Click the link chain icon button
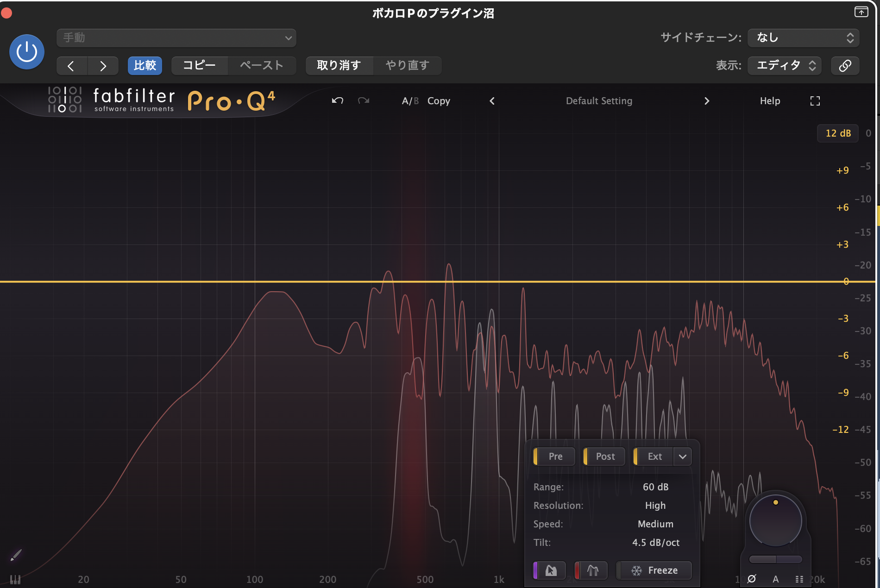Image resolution: width=880 pixels, height=588 pixels. pyautogui.click(x=845, y=66)
